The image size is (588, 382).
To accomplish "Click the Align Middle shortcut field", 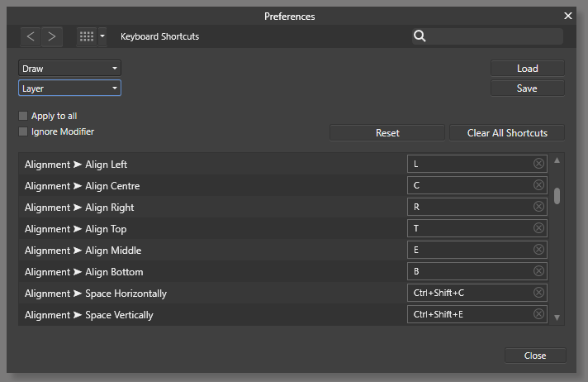I will [x=471, y=250].
